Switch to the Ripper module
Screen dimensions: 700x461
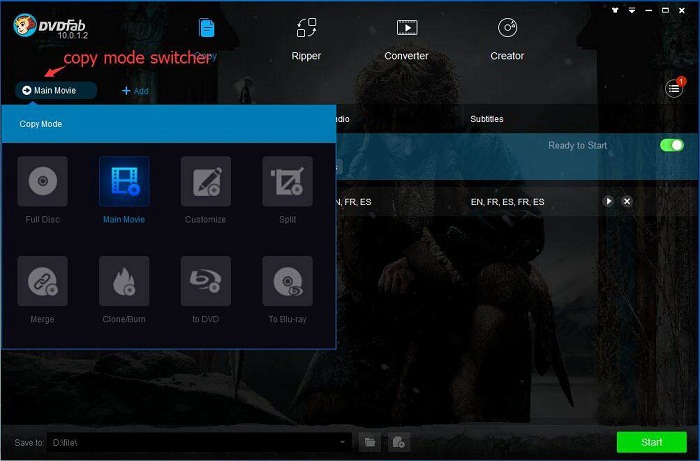306,39
